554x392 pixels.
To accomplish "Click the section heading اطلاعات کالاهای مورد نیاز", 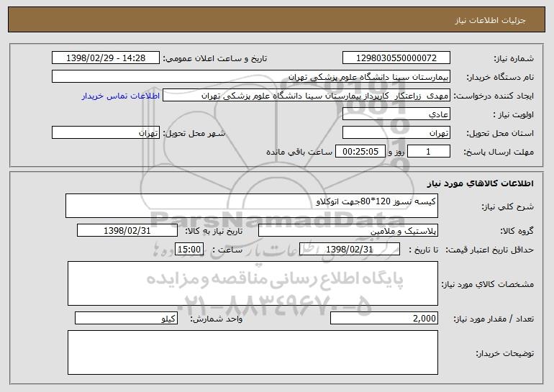I will 480,183.
